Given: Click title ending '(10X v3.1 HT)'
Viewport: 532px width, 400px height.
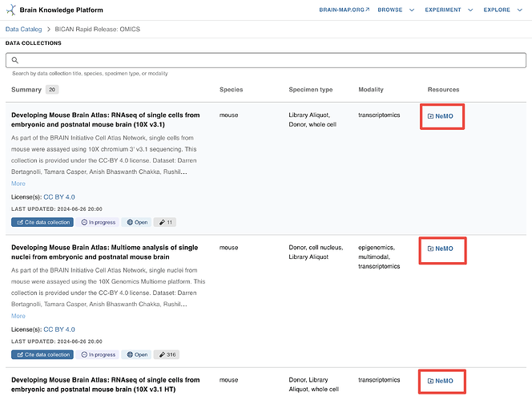Looking at the screenshot, I should tap(105, 385).
